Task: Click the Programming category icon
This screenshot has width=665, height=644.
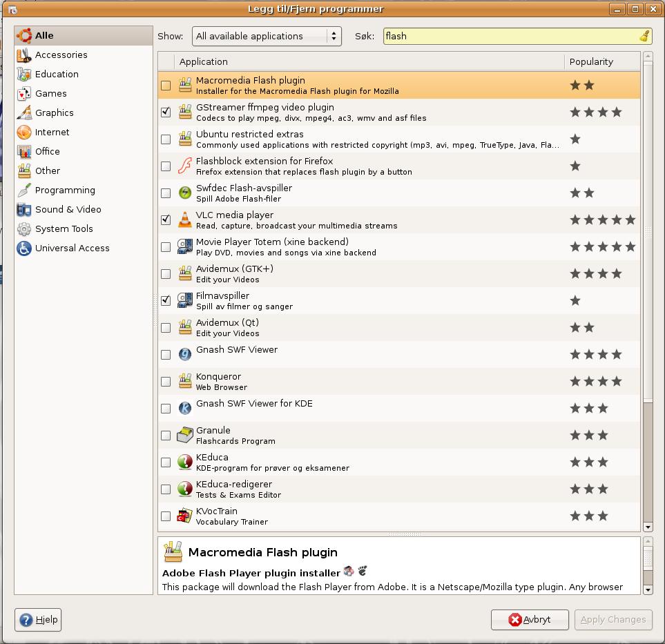Action: 24,190
